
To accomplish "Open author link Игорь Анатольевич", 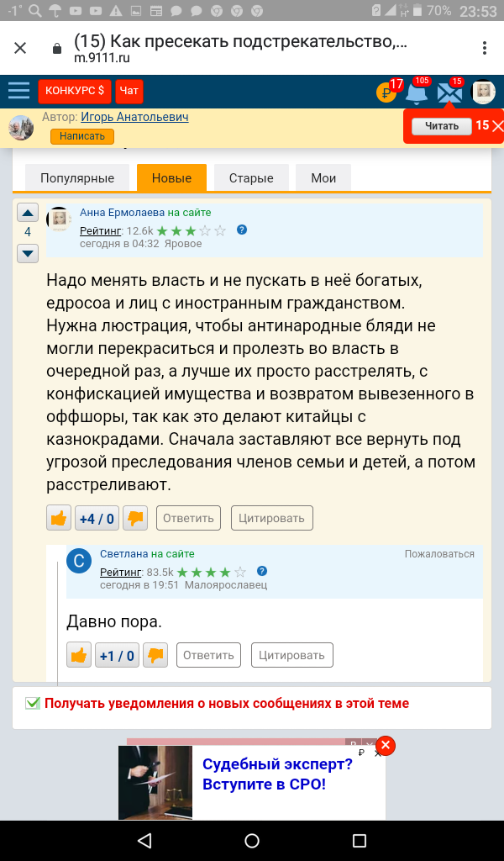I will pyautogui.click(x=134, y=117).
